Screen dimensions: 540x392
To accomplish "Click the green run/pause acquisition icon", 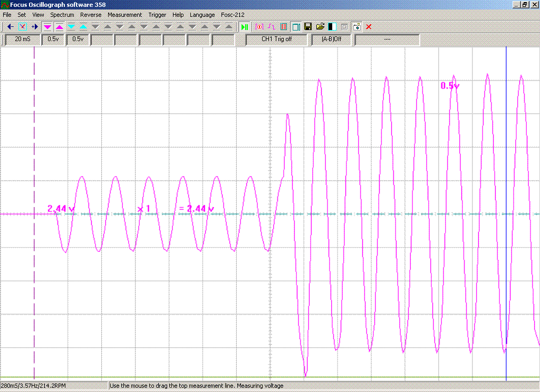I will (245, 26).
